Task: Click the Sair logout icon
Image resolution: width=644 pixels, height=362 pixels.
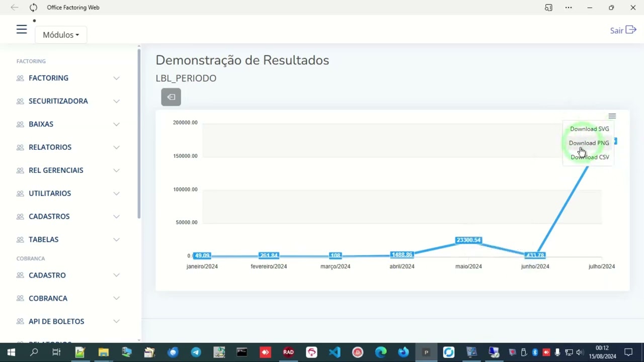Action: (631, 30)
